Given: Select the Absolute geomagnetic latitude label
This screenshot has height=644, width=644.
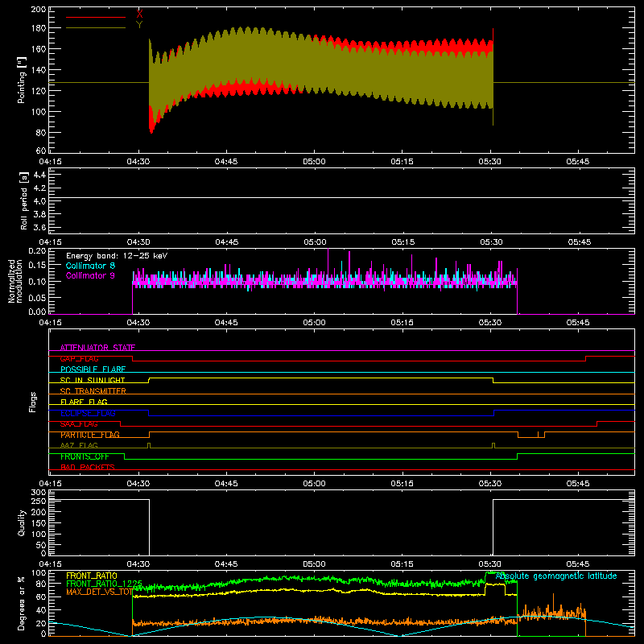Looking at the screenshot, I should pyautogui.click(x=556, y=576).
